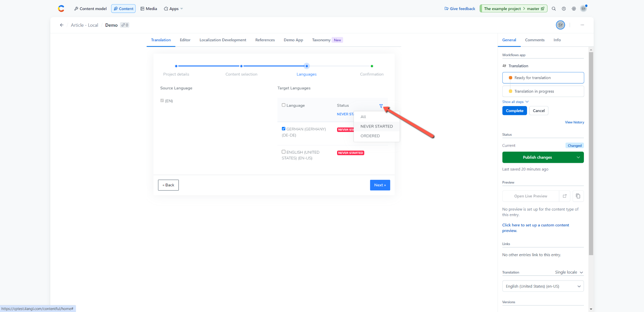
Task: Click the NEVER STARTED badge for English
Action: [351, 153]
